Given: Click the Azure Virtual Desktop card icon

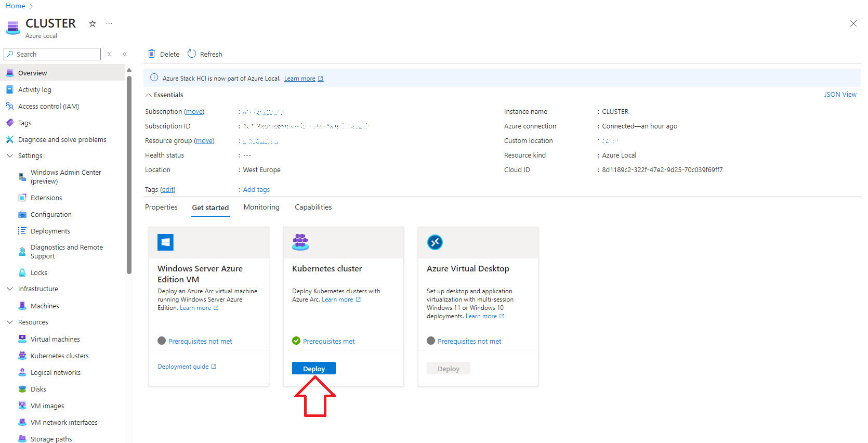Looking at the screenshot, I should [x=435, y=242].
